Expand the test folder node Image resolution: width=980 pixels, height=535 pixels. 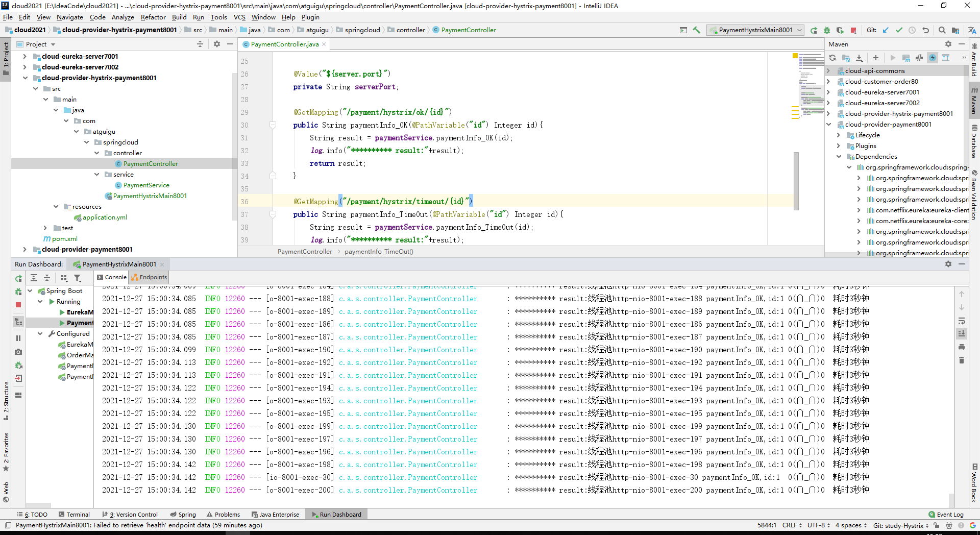coord(45,228)
